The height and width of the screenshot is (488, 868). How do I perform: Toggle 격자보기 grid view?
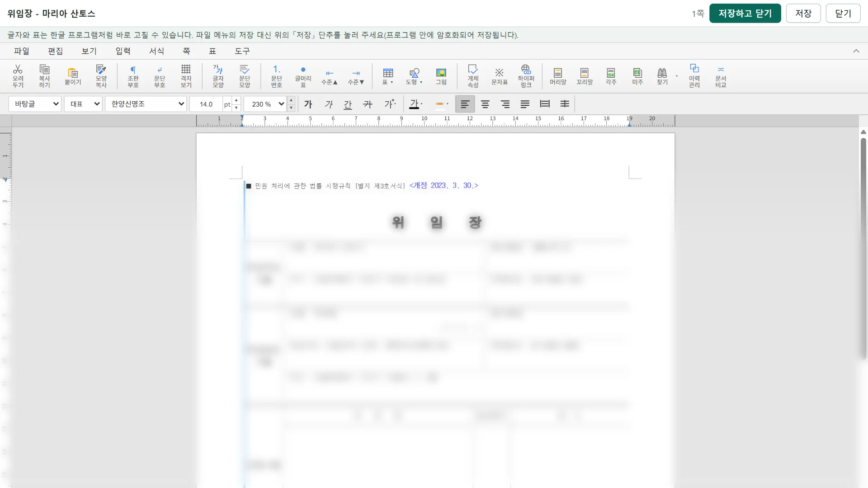tap(186, 75)
